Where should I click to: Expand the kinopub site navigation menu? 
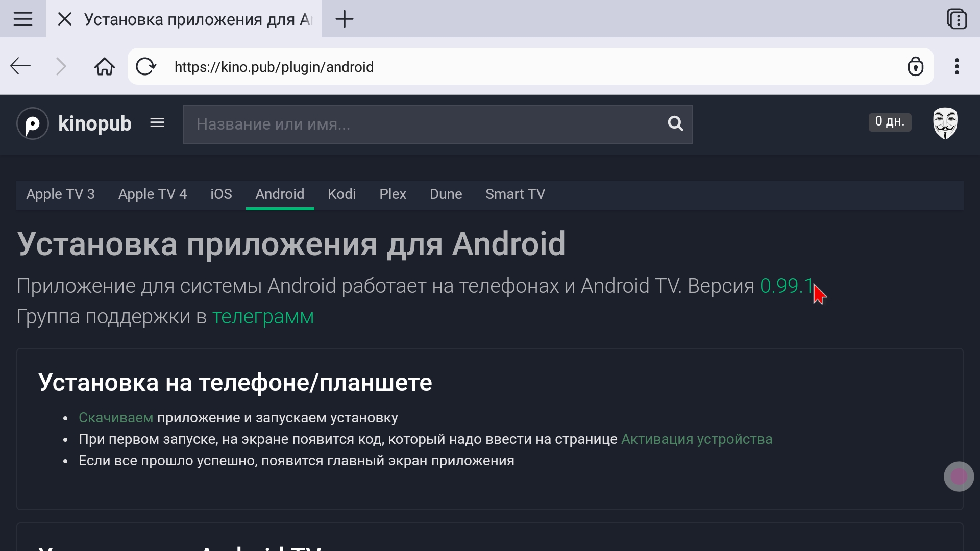tap(157, 122)
